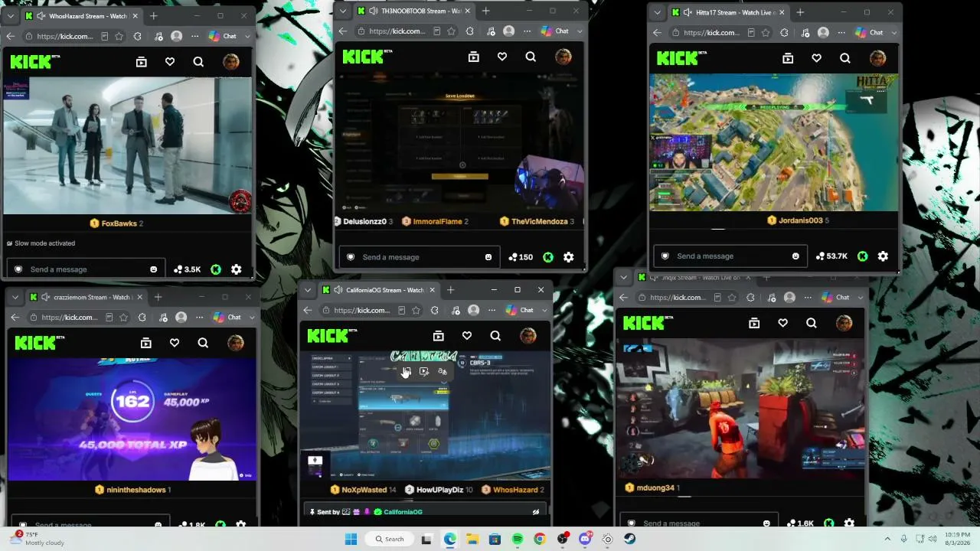Open Extensions in the CaliforniaOG browser toolbar
Screen dimensions: 980x551
[x=435, y=310]
